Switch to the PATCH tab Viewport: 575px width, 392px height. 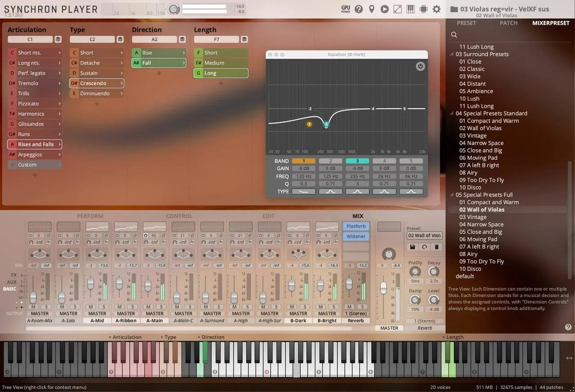(x=508, y=22)
